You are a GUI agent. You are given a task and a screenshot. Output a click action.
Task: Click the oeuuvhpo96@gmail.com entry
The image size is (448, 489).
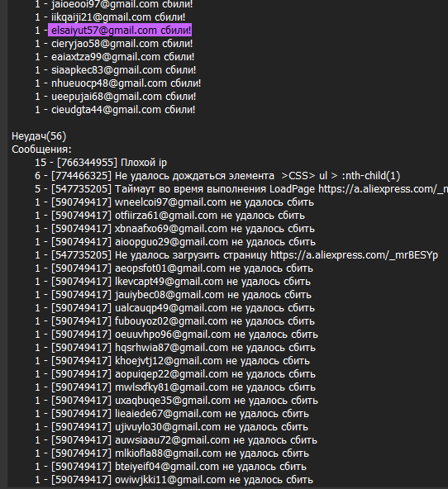click(176, 335)
